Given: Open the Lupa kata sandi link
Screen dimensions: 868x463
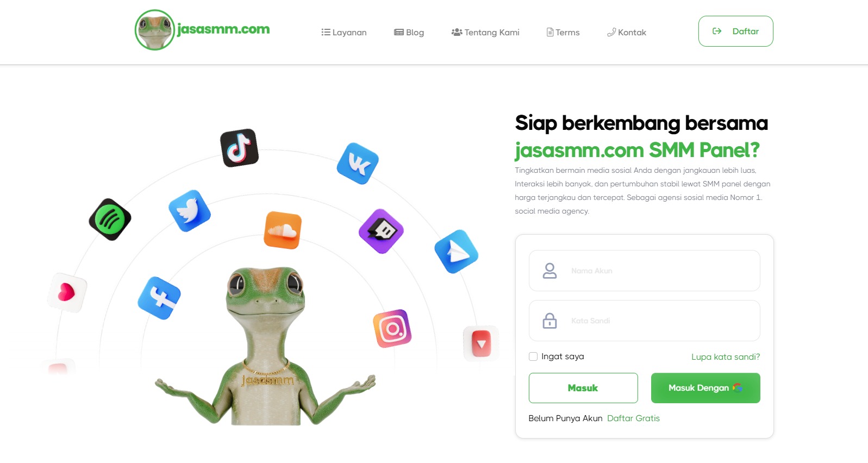Looking at the screenshot, I should click(726, 357).
